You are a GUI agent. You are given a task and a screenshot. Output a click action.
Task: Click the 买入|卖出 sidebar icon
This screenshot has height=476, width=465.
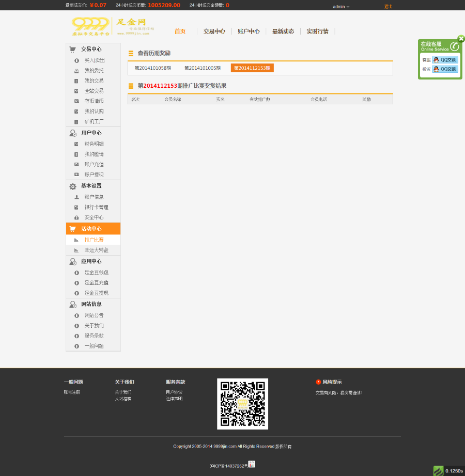pyautogui.click(x=76, y=61)
